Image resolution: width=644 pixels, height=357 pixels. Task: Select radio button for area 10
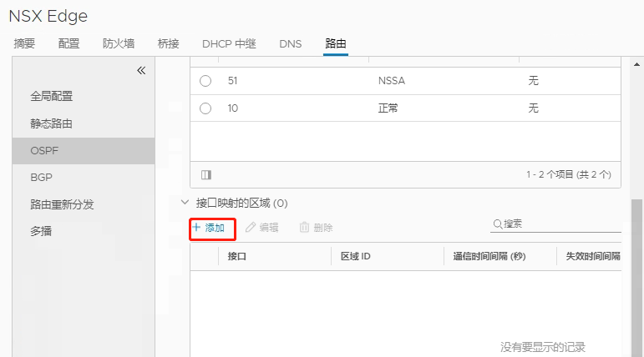click(205, 108)
